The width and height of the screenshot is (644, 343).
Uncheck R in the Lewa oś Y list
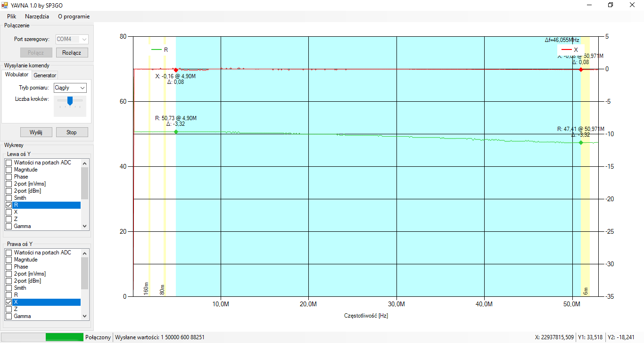tap(8, 205)
